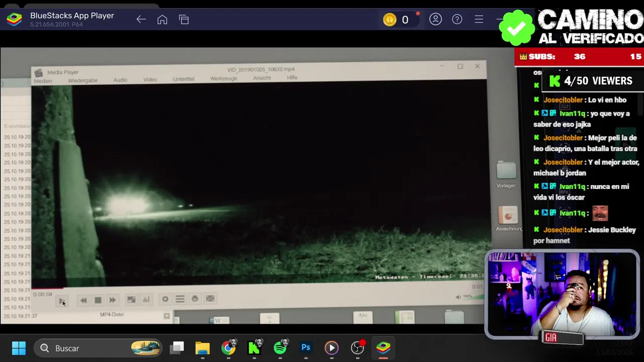Click the Media Player print icon
644x362 pixels.
tap(195, 299)
